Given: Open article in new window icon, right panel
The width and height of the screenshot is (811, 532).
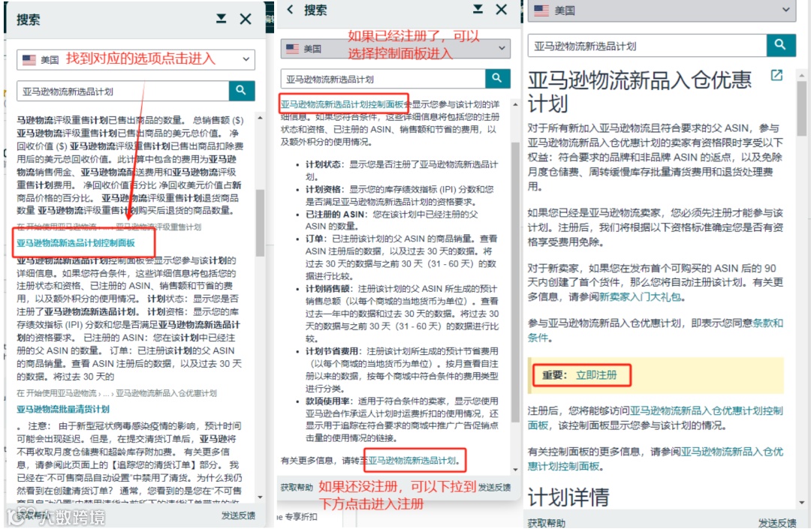Looking at the screenshot, I should (776, 76).
